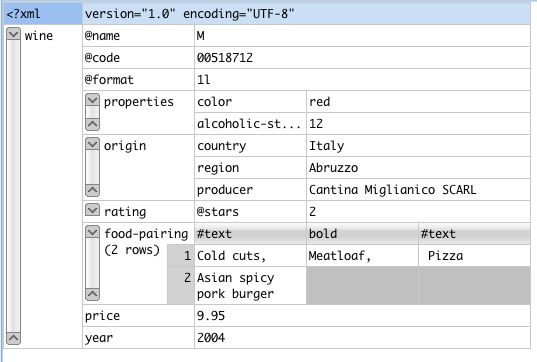Select the @code attribute cell
Viewport: 537px width, 362px height.
(138, 58)
